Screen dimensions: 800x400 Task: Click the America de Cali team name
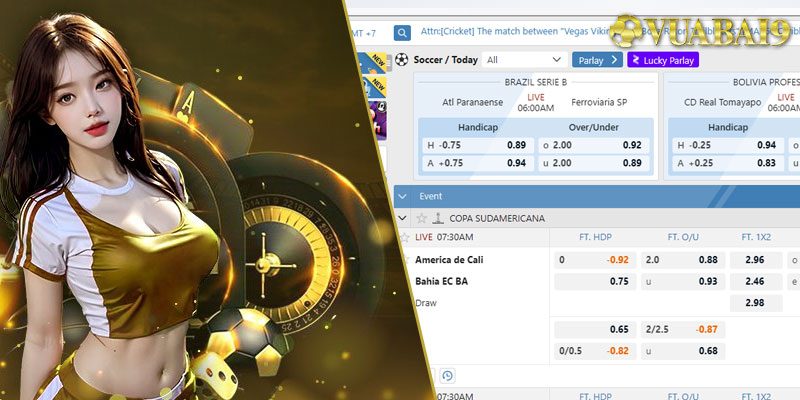tap(449, 260)
